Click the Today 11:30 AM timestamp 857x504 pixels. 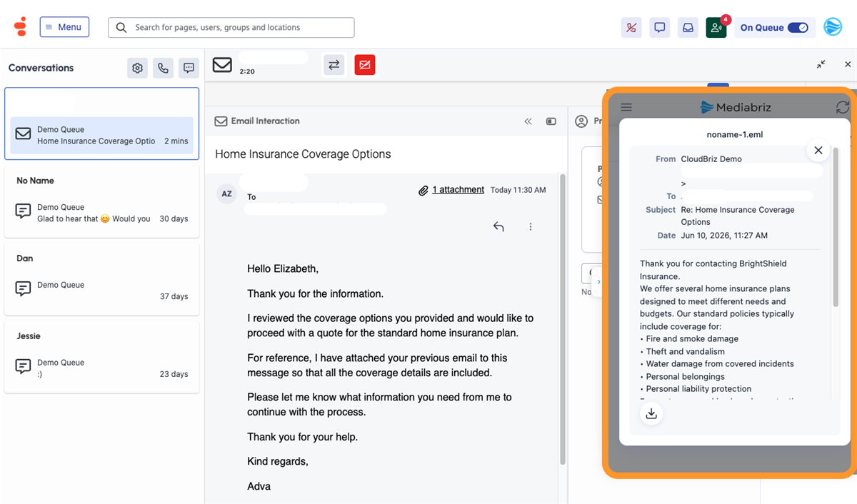point(518,190)
